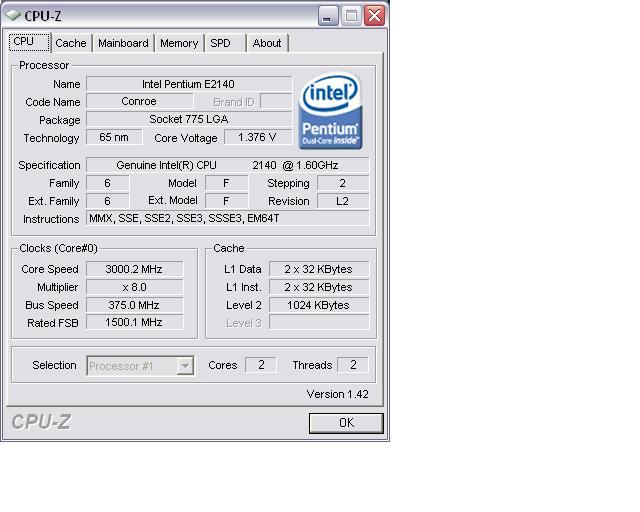The width and height of the screenshot is (640, 512).
Task: Open the Processor #1 selection dropdown
Action: pos(140,366)
